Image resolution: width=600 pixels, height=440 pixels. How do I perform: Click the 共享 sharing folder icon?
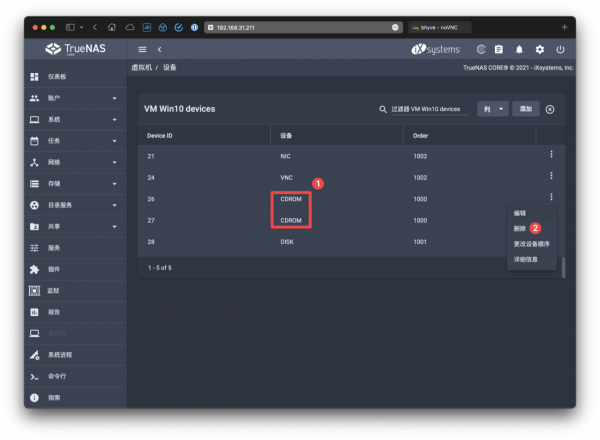coord(34,227)
